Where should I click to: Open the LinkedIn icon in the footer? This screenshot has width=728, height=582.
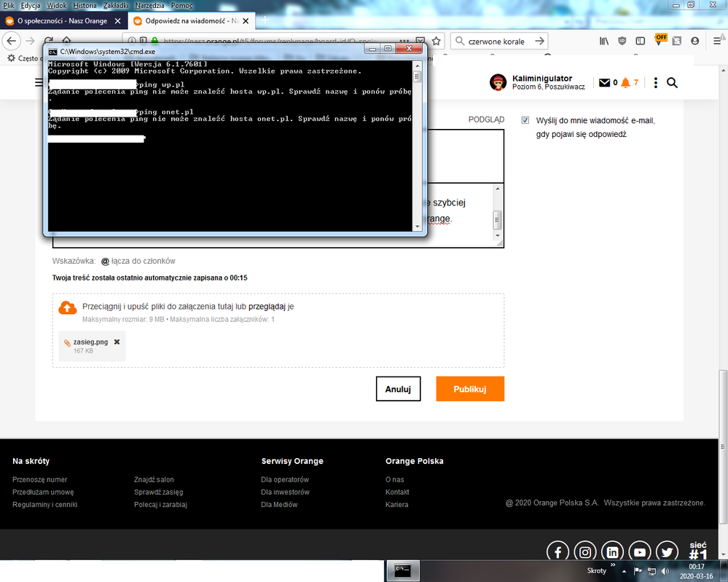coord(612,552)
